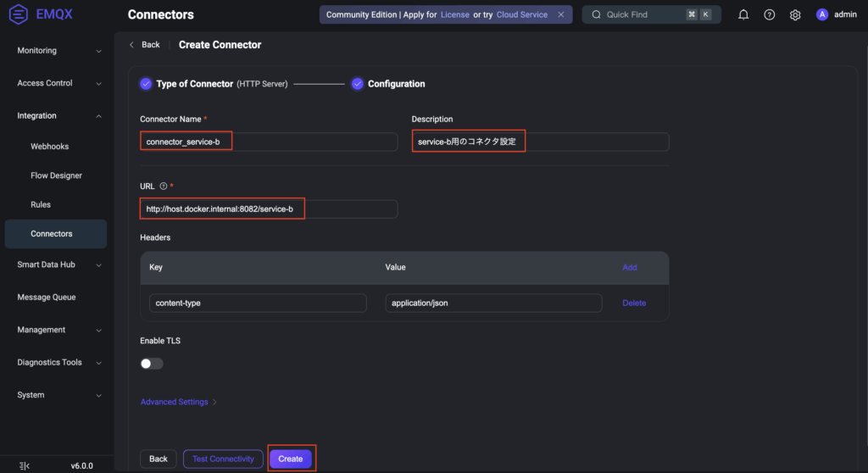Close the Community Edition banner

pyautogui.click(x=560, y=14)
